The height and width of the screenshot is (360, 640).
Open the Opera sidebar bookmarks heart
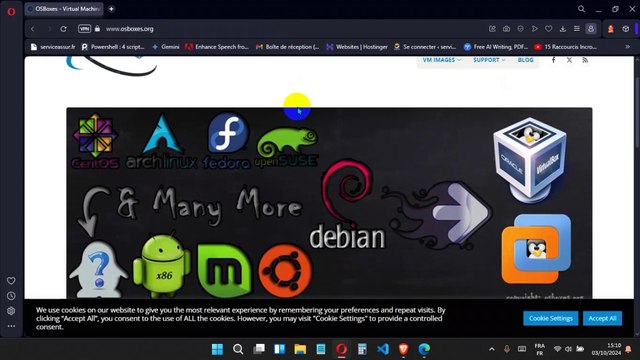pyautogui.click(x=11, y=281)
